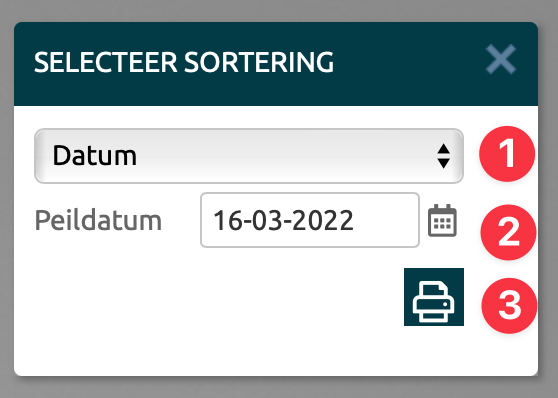Click the red number 1 marker
The width and height of the screenshot is (558, 398).
point(507,154)
